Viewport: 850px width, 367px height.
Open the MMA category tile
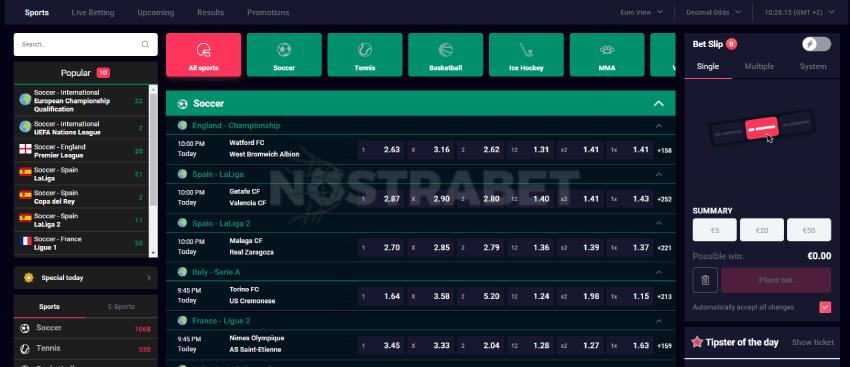pyautogui.click(x=607, y=55)
